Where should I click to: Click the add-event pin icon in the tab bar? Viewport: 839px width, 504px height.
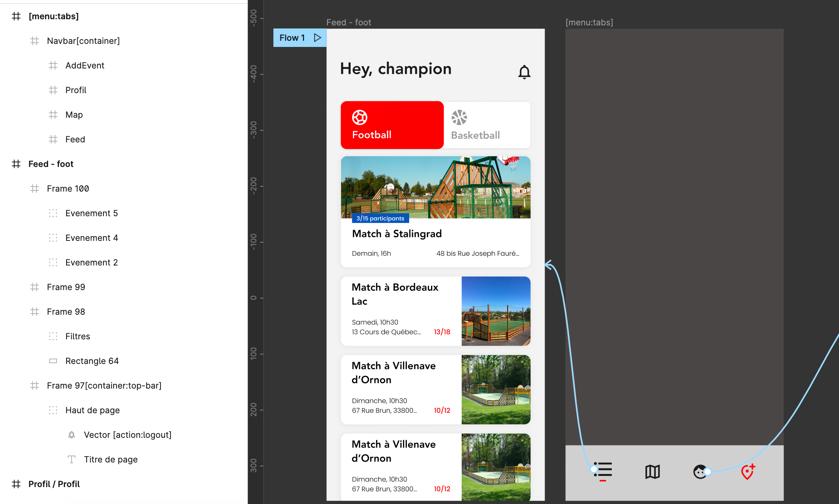click(748, 472)
